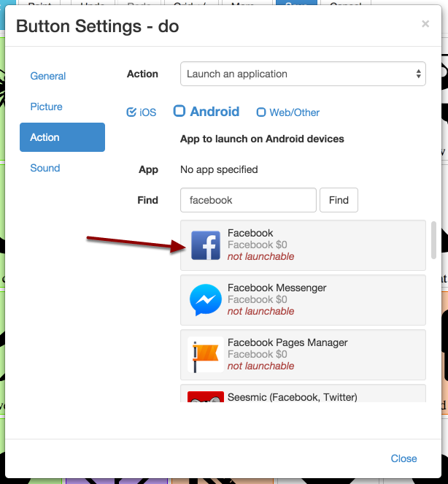448x484 pixels.
Task: Click the Seesmic (Facebook, Twitter) app icon
Action: [206, 396]
